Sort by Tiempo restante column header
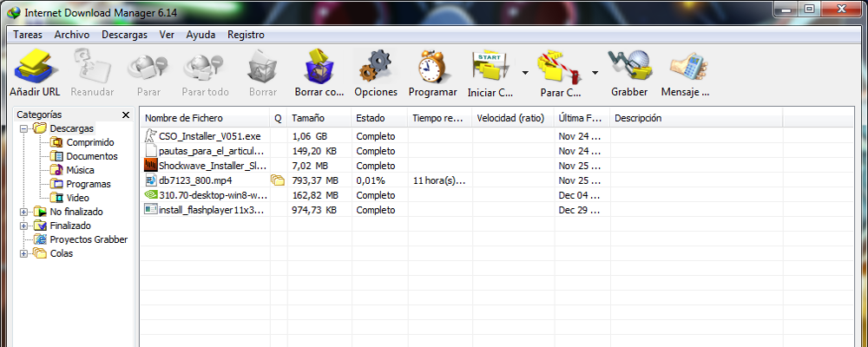 (x=439, y=118)
